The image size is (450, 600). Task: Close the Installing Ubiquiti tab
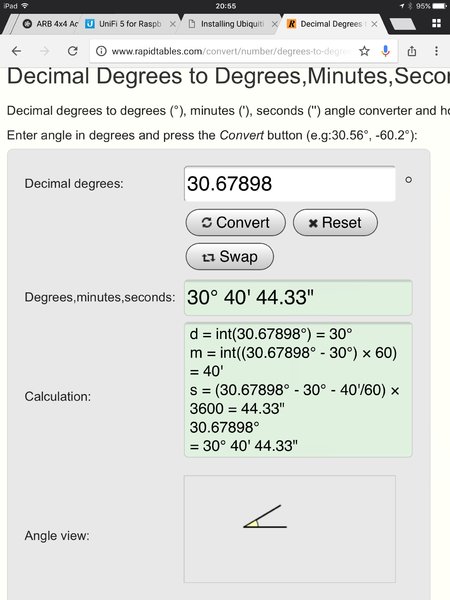coord(275,24)
